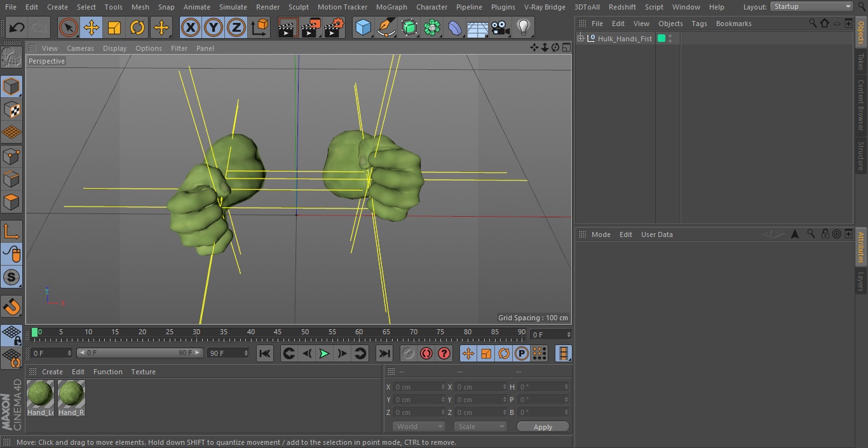Viewport: 868px width, 448px height.
Task: Open viewport Cameras menu
Action: (x=80, y=48)
